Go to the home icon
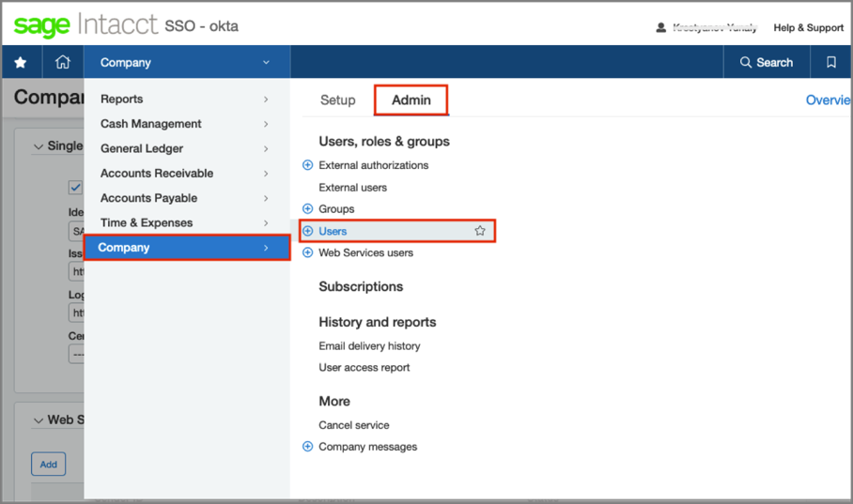This screenshot has height=504, width=853. click(x=63, y=63)
